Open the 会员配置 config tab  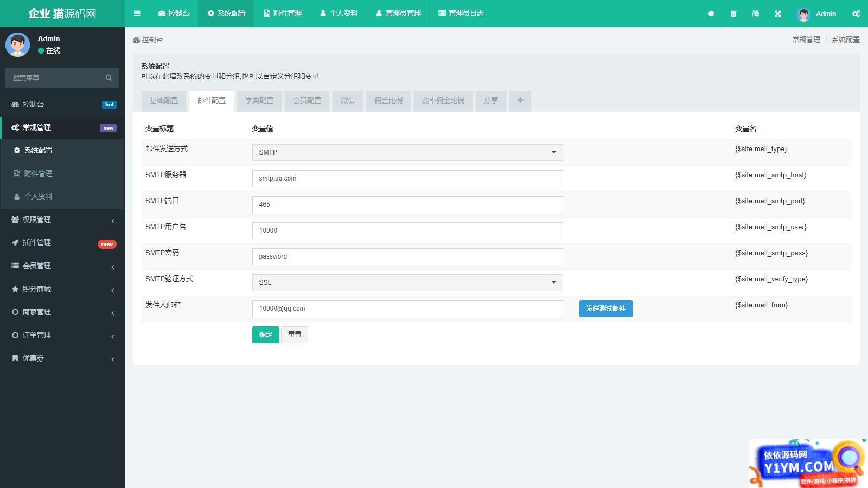point(307,101)
